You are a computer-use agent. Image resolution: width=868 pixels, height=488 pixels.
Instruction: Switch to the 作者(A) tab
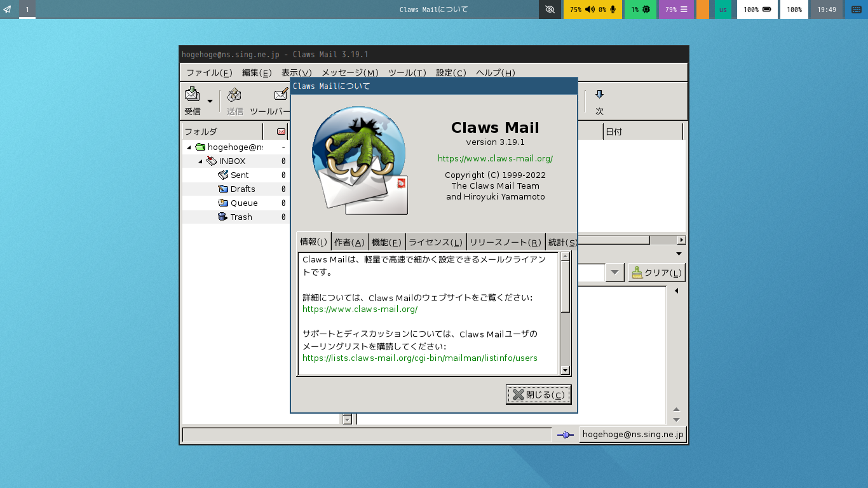point(349,242)
